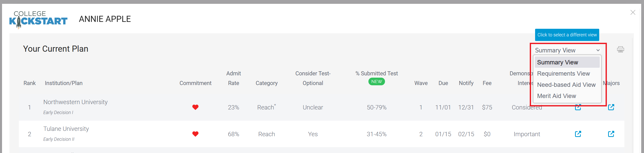
Task: Click the Admit Rate column header
Action: [x=233, y=78]
